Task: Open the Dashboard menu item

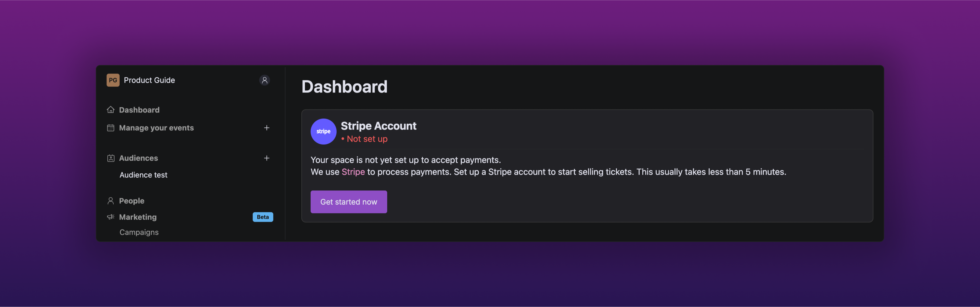Action: click(x=139, y=110)
